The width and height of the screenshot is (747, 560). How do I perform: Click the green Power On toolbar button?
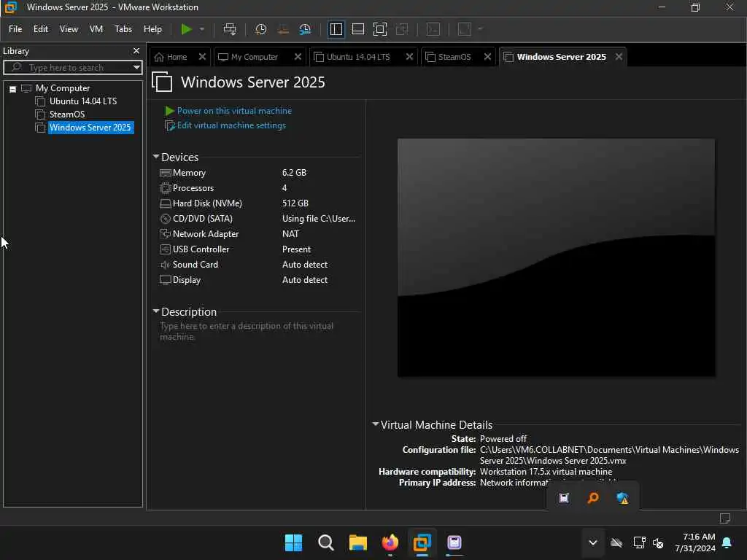point(186,29)
